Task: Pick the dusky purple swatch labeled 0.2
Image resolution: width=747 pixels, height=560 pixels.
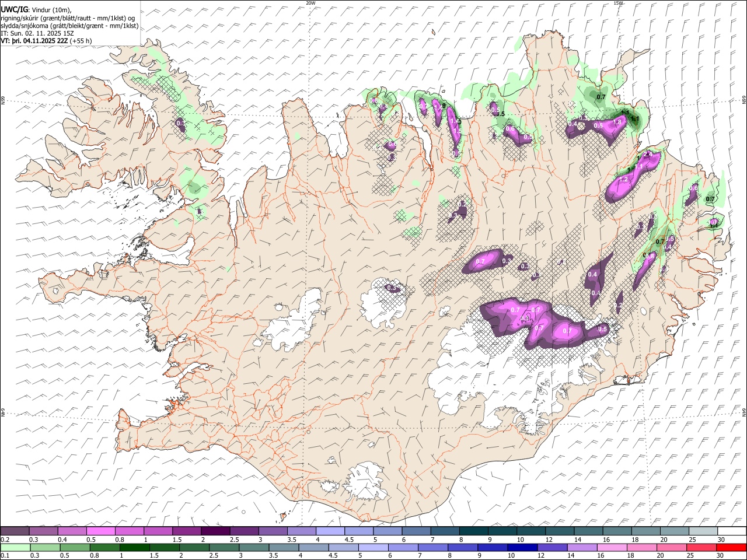Action: click(x=15, y=531)
